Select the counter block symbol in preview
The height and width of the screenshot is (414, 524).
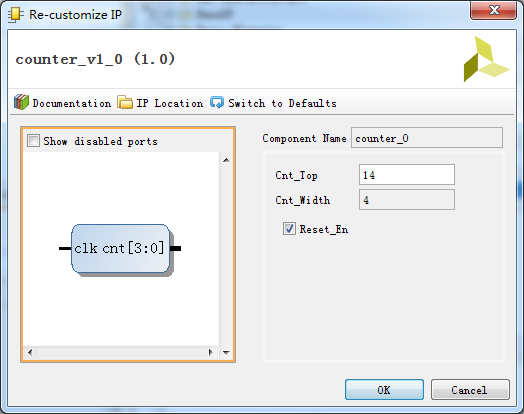click(120, 249)
